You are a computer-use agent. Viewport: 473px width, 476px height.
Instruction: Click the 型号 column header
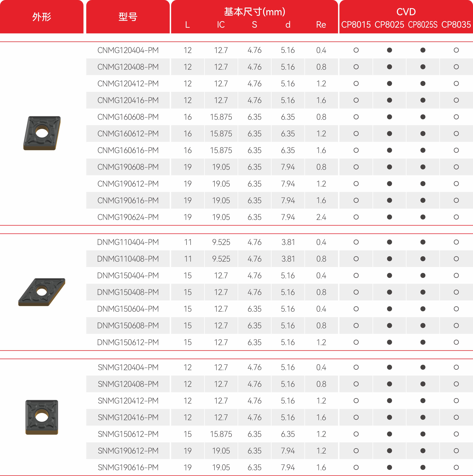[x=128, y=17]
